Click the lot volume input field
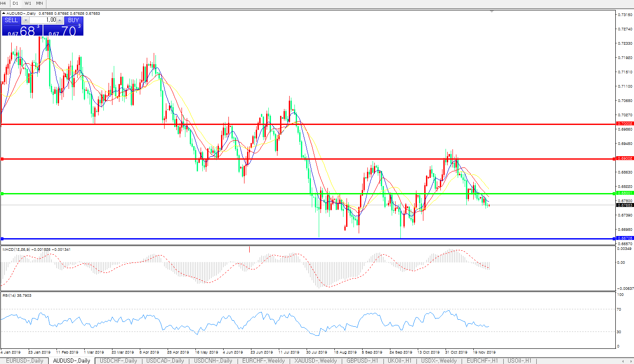The image size is (634, 364). (43, 20)
